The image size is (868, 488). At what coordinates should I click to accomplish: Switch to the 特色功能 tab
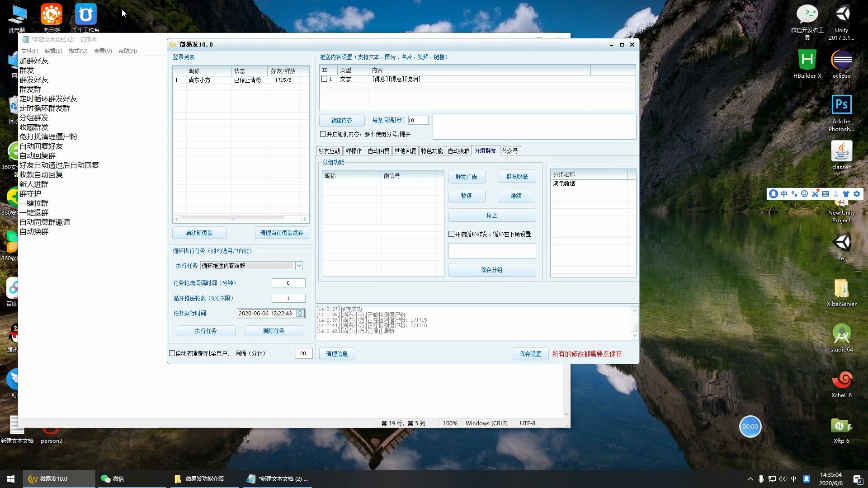(432, 151)
